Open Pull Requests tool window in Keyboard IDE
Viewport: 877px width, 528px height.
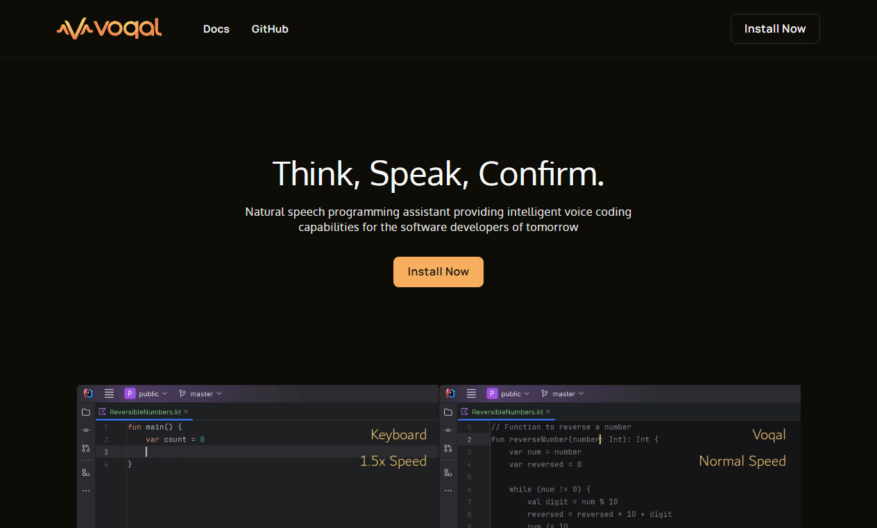86,449
